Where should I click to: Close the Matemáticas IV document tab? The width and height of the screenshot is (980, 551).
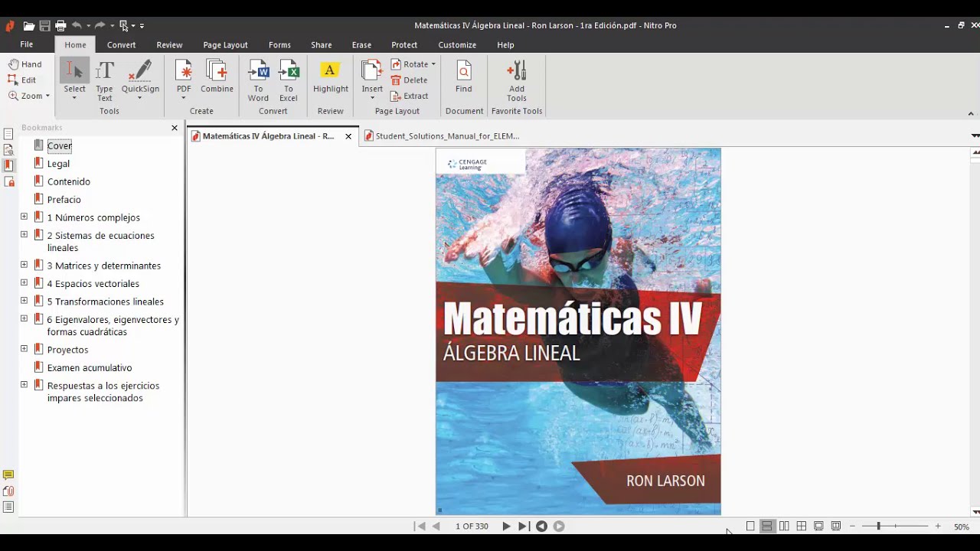(x=348, y=136)
